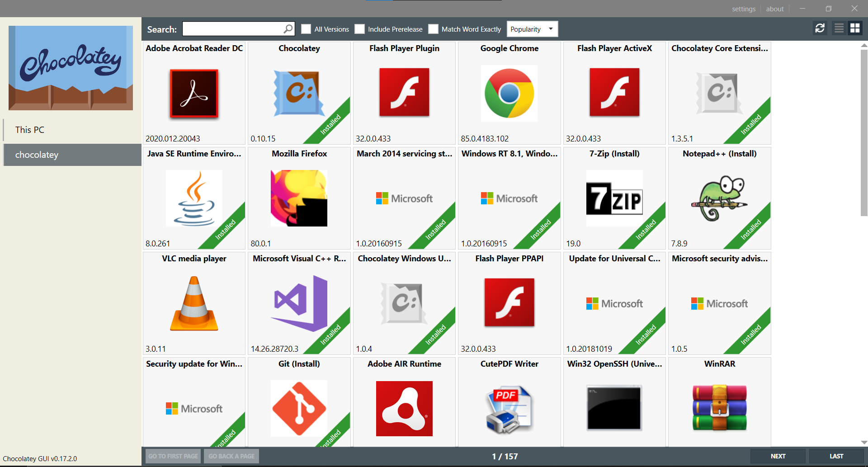Open the about page
This screenshot has width=868, height=467.
coord(775,9)
